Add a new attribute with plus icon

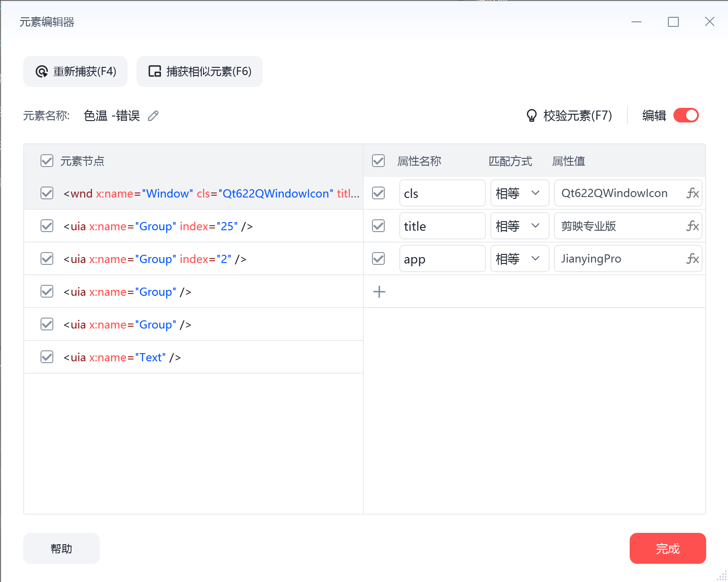379,292
